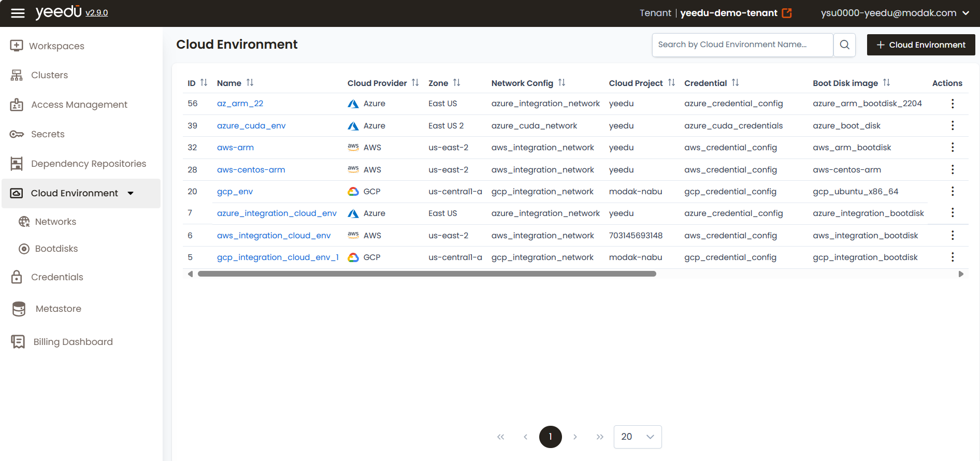The image size is (980, 461).
Task: Go to last page of results
Action: (600, 437)
